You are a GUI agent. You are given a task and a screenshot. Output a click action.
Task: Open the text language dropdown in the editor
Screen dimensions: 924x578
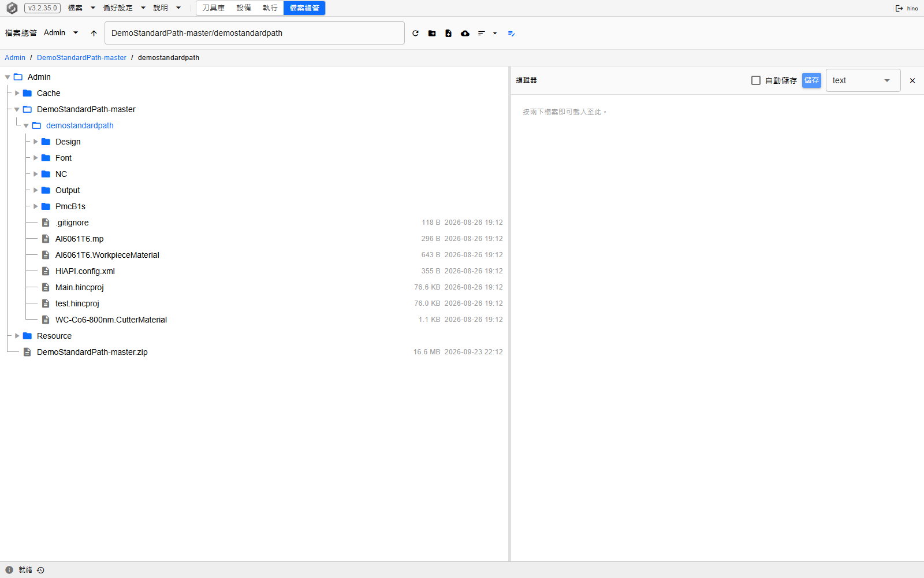(x=863, y=80)
